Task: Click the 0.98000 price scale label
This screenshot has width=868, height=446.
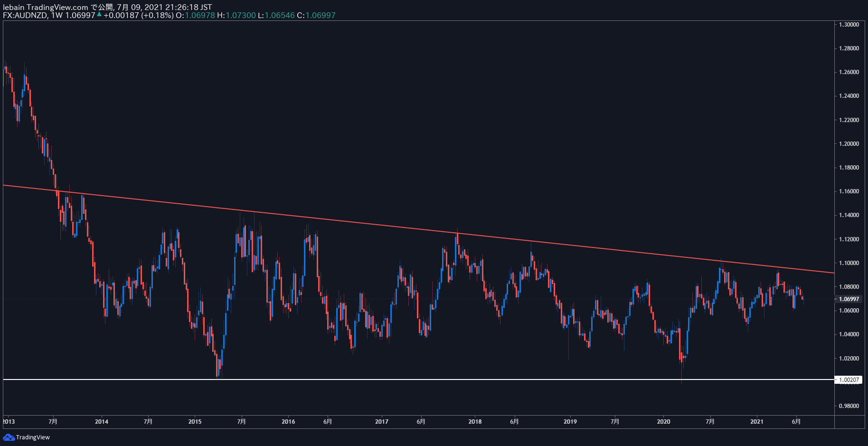Action: 849,406
